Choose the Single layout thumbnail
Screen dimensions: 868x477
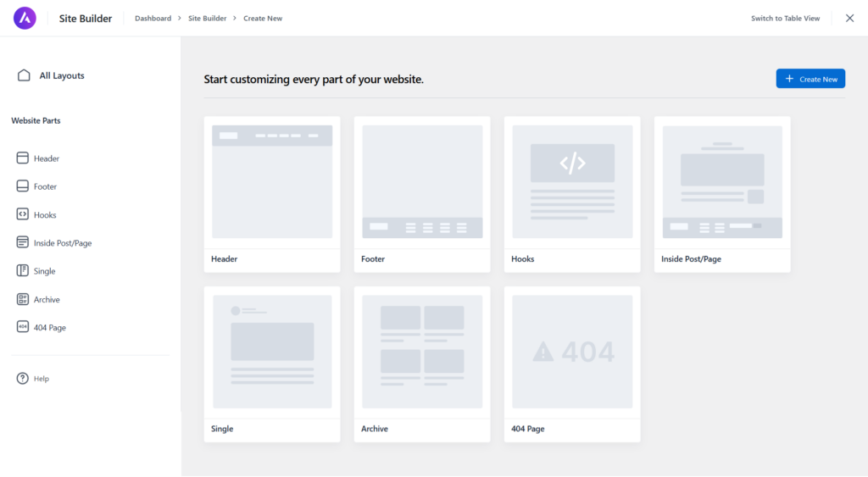pyautogui.click(x=272, y=352)
